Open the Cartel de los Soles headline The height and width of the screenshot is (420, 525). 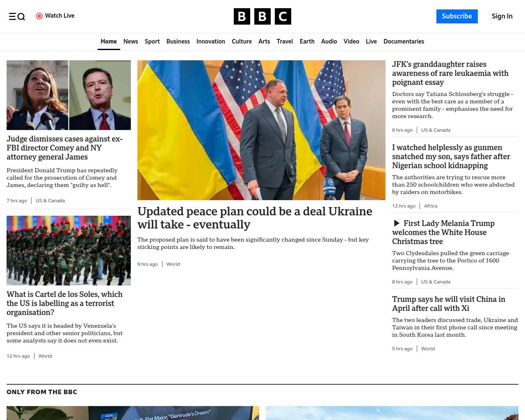(65, 304)
